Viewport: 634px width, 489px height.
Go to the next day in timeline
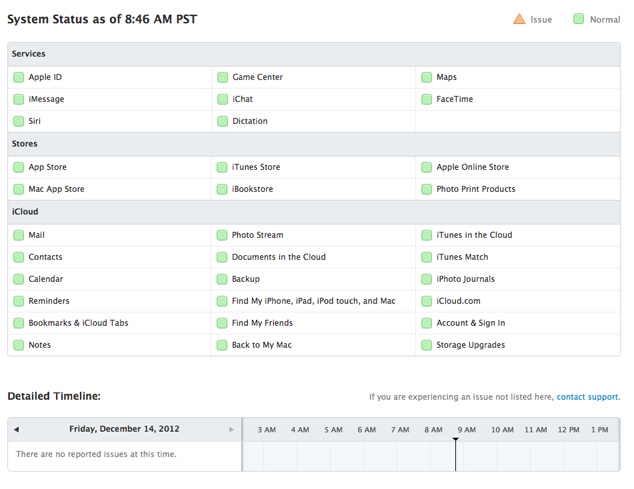click(x=231, y=430)
